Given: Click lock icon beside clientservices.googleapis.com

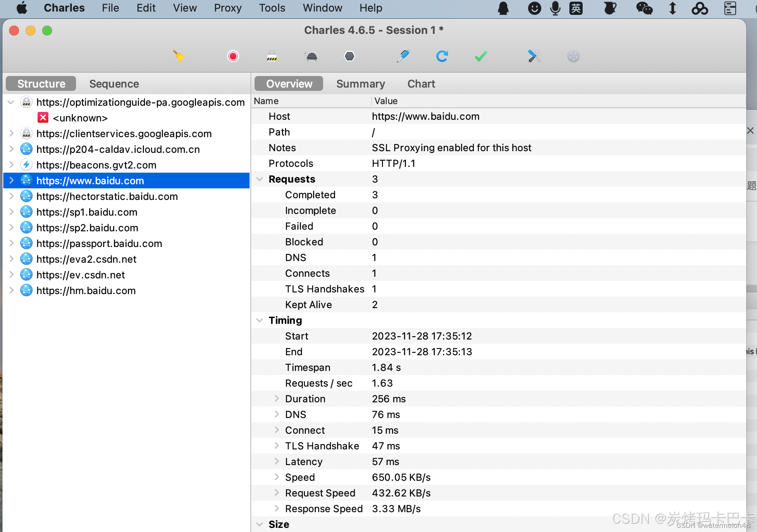Looking at the screenshot, I should (x=26, y=133).
